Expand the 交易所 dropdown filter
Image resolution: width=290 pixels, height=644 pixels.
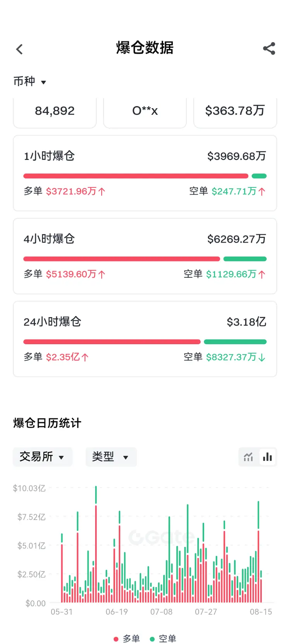[x=43, y=457]
